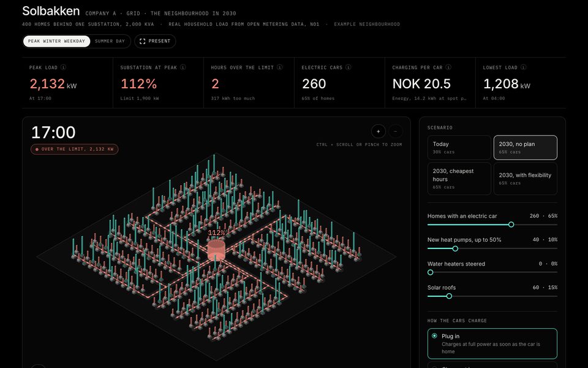Select the 2030, no plan scenario

coord(525,148)
